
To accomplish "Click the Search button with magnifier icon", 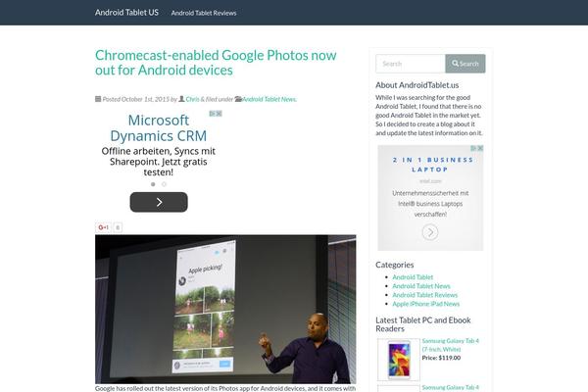I will [465, 64].
